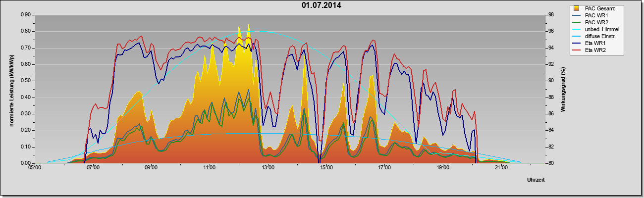Click the chart title 01.07.2014
Screen dimensions: 644x198
pyautogui.click(x=321, y=5)
